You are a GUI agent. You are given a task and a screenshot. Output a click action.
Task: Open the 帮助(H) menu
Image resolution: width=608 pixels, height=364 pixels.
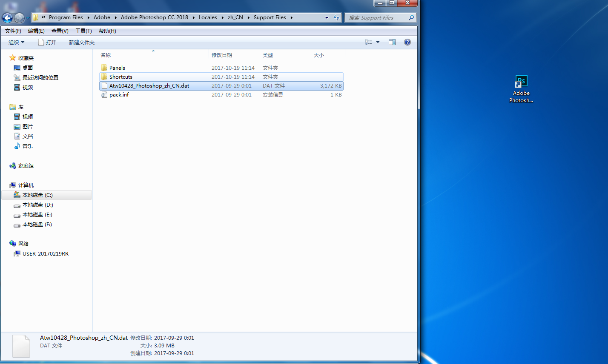click(x=107, y=31)
